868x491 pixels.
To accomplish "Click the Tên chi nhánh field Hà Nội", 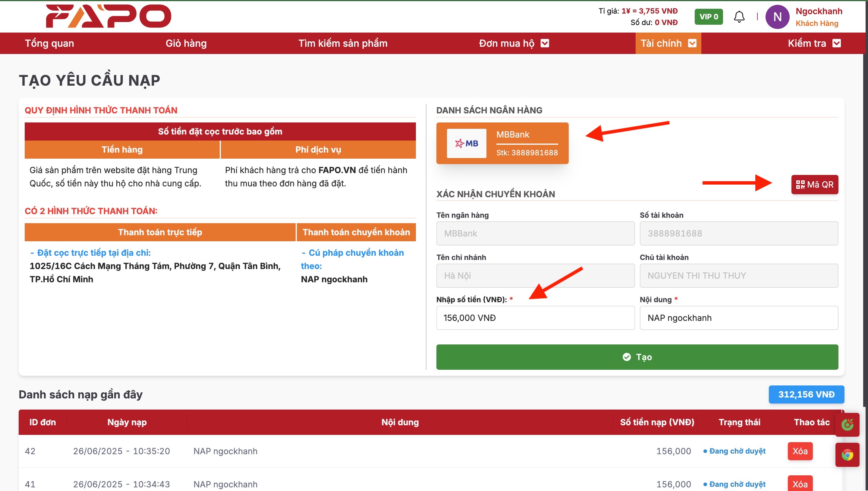I will coord(535,276).
